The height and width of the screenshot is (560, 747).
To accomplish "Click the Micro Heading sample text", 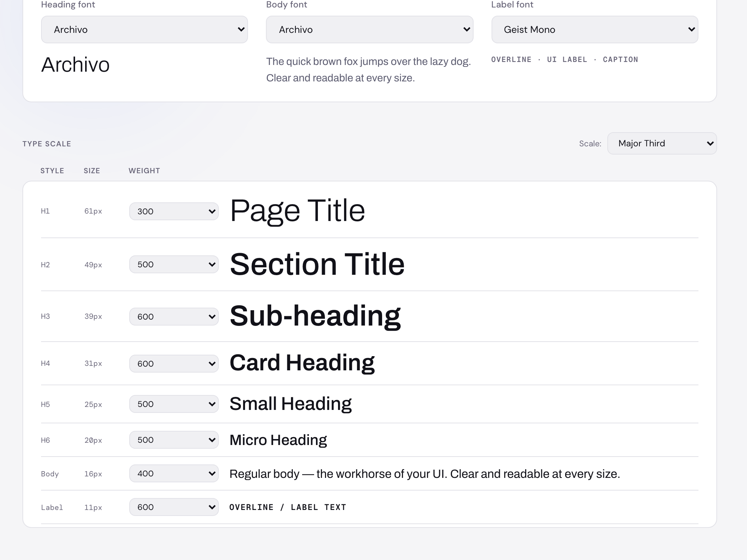I will (x=278, y=440).
